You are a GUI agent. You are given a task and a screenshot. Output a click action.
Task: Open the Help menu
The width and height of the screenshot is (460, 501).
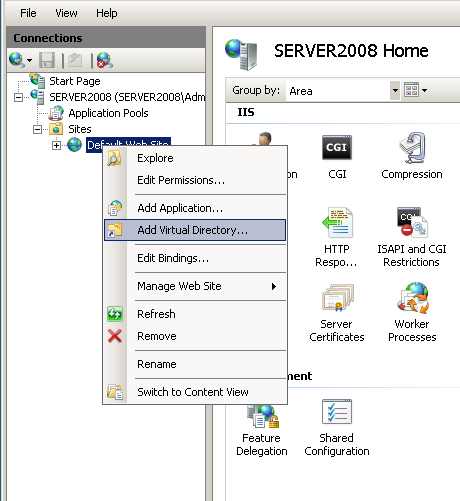(107, 13)
